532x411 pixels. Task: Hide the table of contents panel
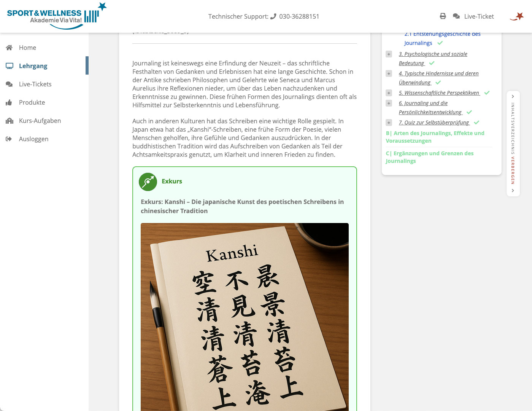(513, 143)
